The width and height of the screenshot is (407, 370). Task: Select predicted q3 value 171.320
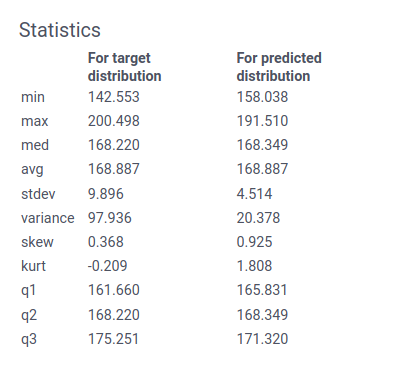click(262, 339)
